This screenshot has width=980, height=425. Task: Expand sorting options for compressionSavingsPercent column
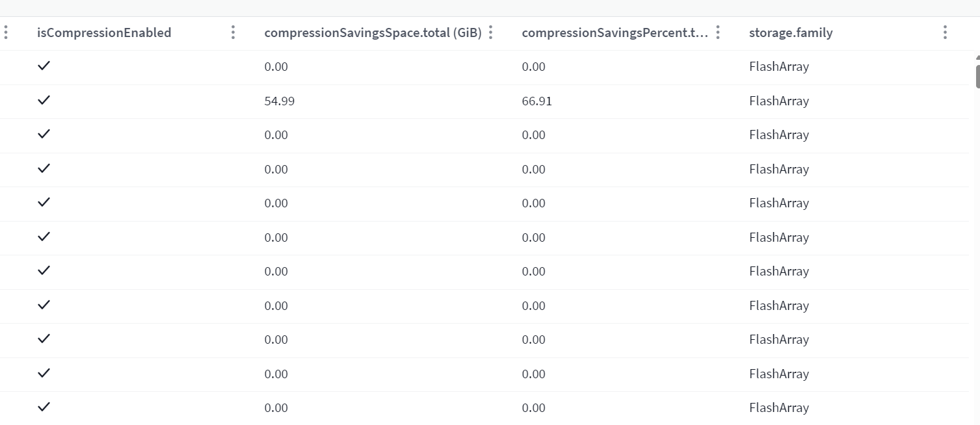pyautogui.click(x=717, y=32)
